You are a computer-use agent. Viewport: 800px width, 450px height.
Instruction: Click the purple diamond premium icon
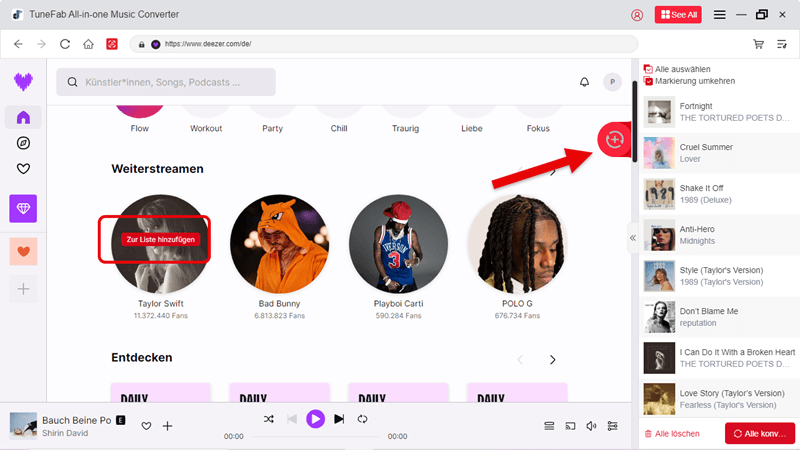(23, 208)
